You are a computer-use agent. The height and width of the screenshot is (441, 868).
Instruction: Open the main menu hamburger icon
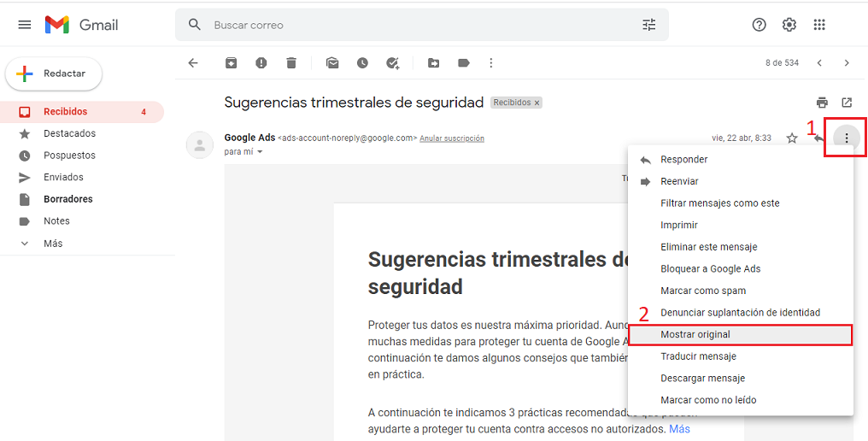pos(25,25)
